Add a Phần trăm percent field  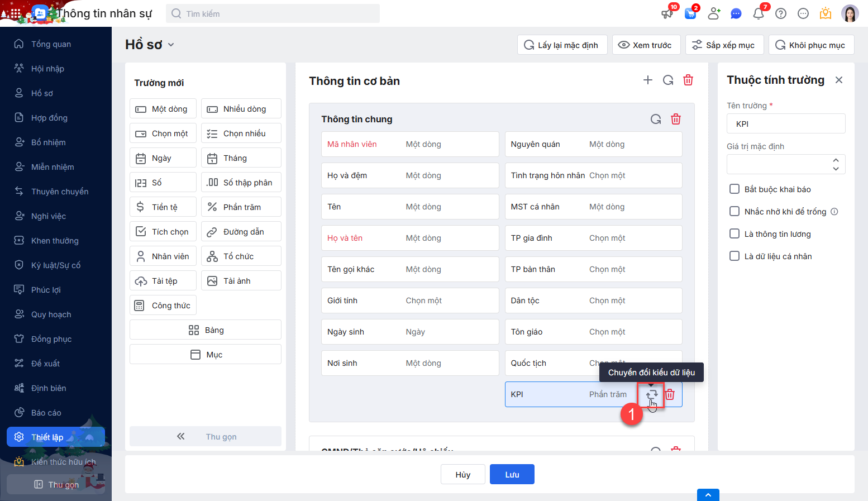[241, 207]
